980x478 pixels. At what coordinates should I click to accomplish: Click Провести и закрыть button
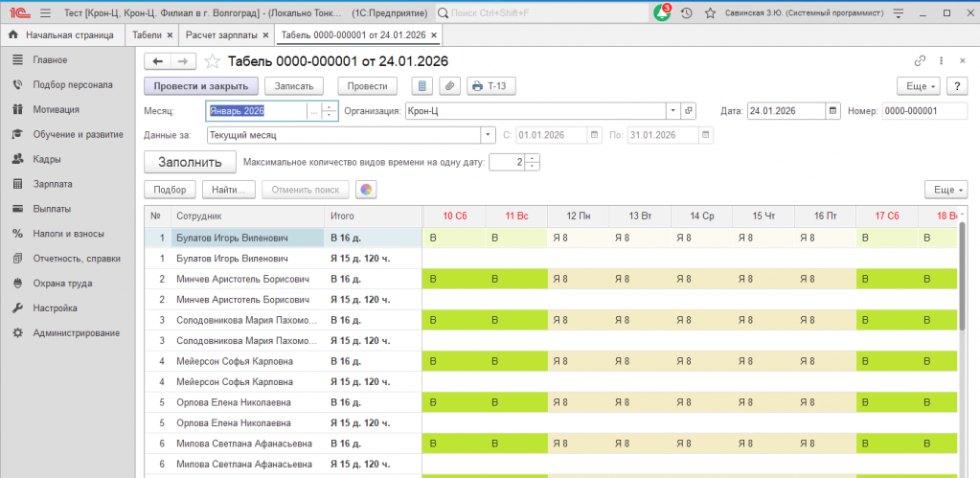201,85
